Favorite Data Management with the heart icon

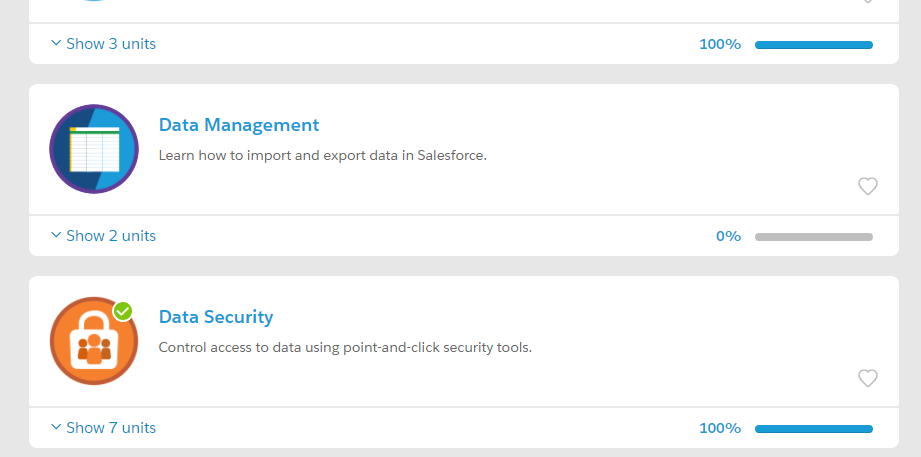(868, 186)
